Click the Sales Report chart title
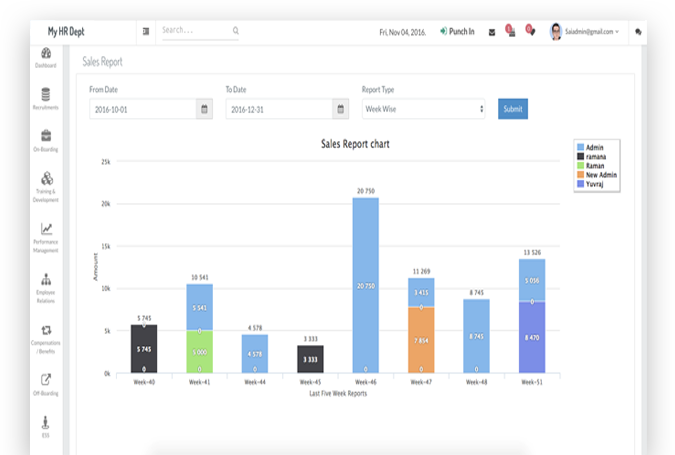Screen dimensions: 675x455 [x=355, y=144]
